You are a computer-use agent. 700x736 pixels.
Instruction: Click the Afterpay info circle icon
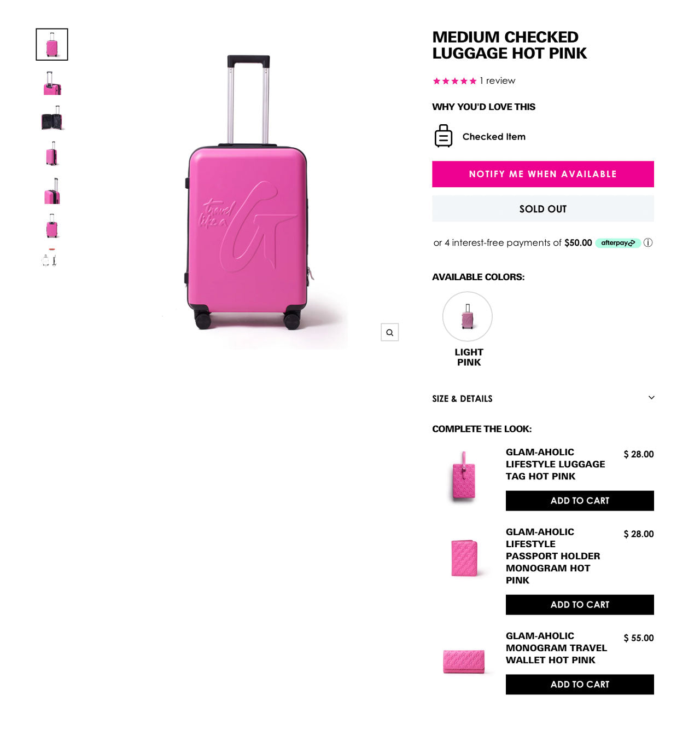[648, 242]
